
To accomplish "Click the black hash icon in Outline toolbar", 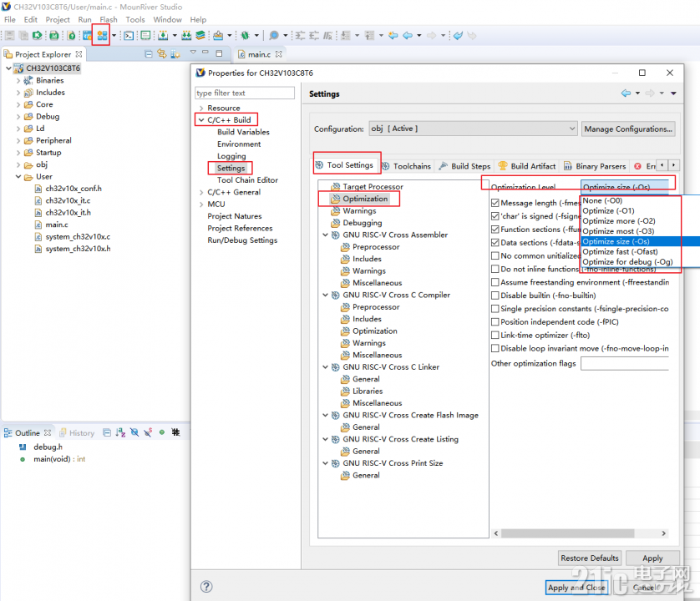I will [176, 432].
